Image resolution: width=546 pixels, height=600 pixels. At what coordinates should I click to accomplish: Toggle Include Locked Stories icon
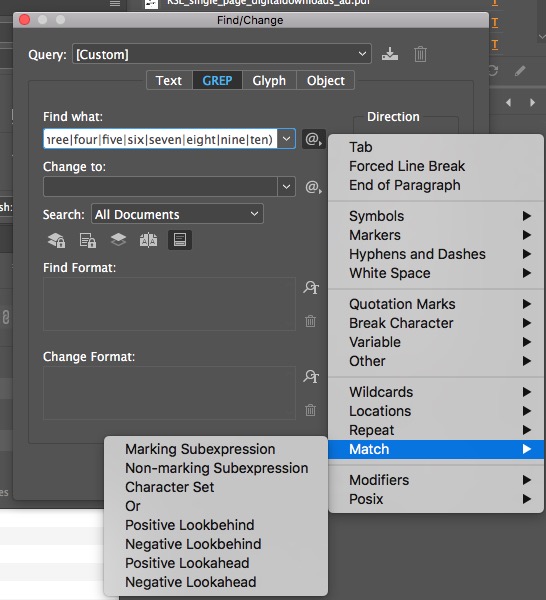point(88,240)
